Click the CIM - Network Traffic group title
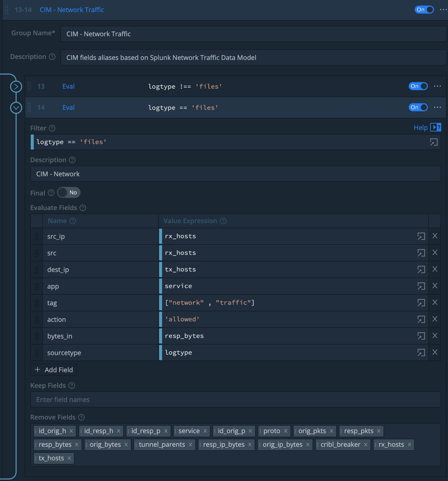This screenshot has width=448, height=481. pyautogui.click(x=72, y=10)
